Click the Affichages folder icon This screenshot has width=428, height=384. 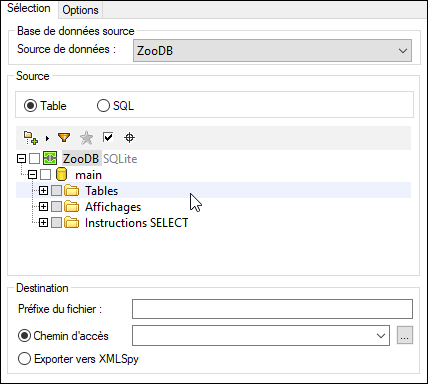click(71, 206)
